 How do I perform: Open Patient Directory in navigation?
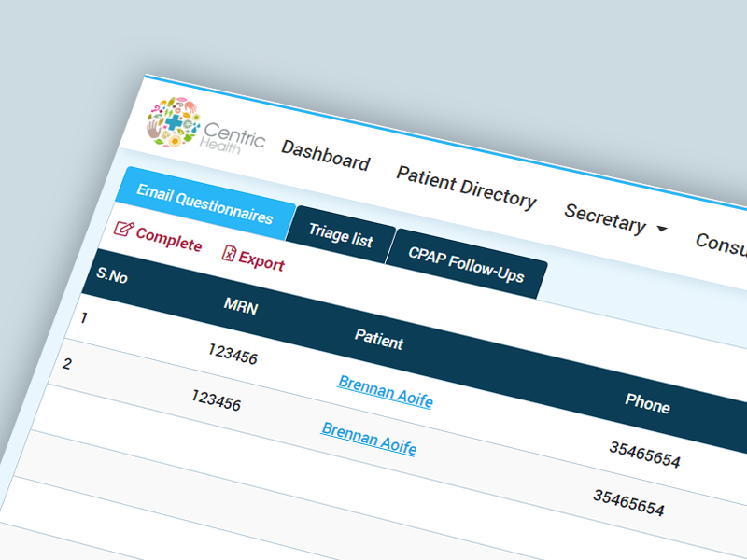[466, 188]
